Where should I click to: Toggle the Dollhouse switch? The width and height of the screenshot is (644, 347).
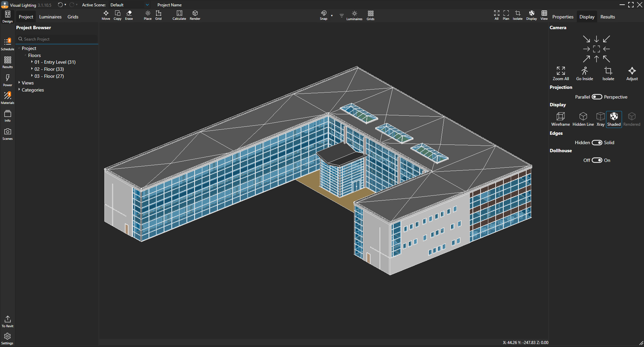[x=597, y=160]
